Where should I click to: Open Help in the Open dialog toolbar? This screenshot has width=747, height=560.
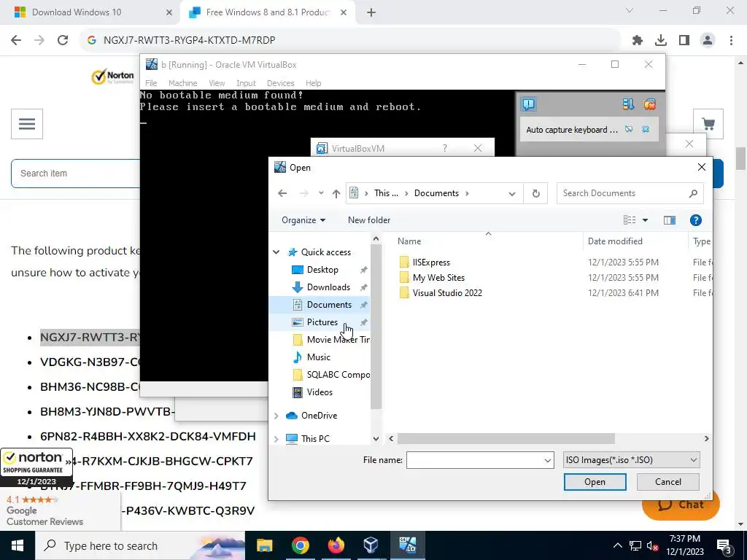695,220
